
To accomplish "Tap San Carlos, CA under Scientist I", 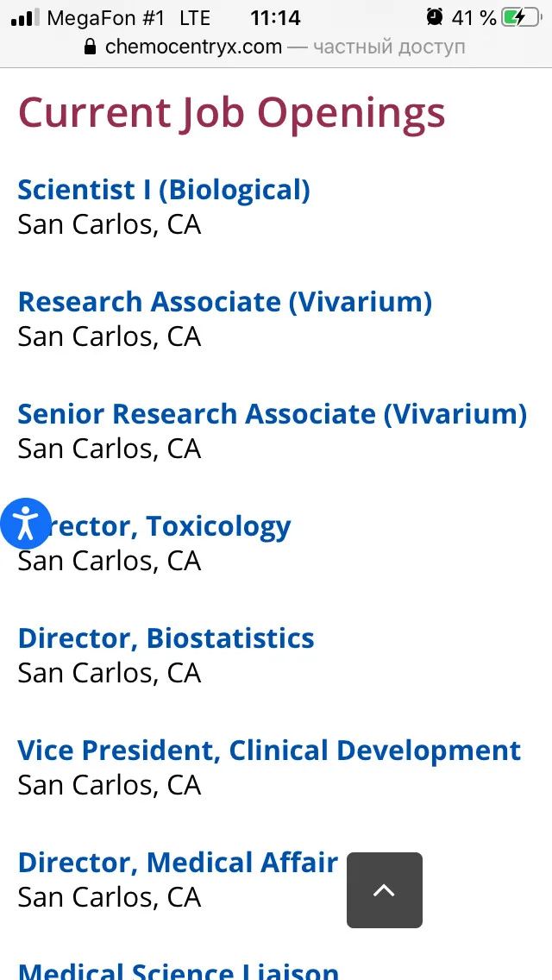I will (x=110, y=224).
